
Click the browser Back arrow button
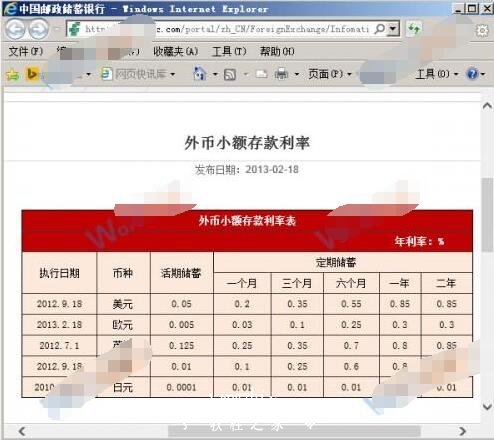(15, 29)
